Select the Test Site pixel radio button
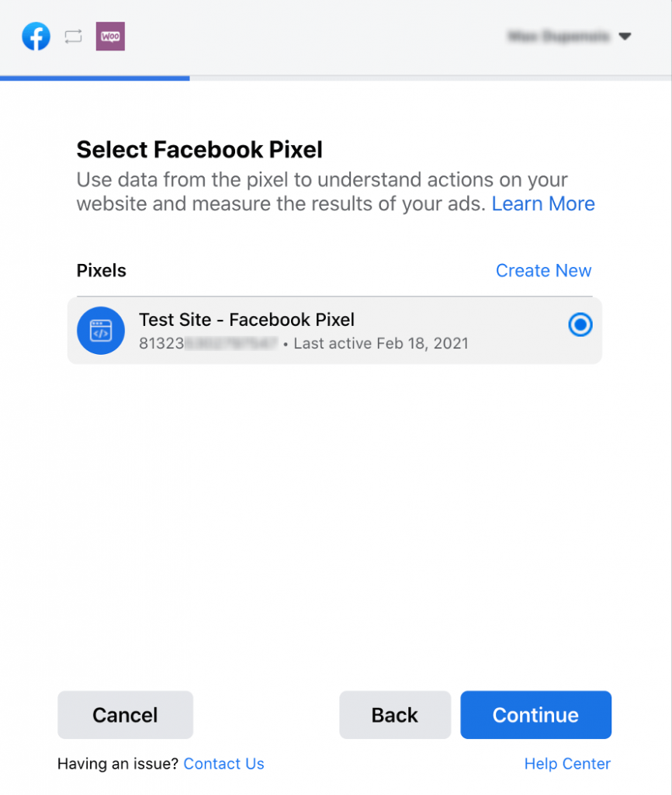Screen dimensions: 672x795 580,325
